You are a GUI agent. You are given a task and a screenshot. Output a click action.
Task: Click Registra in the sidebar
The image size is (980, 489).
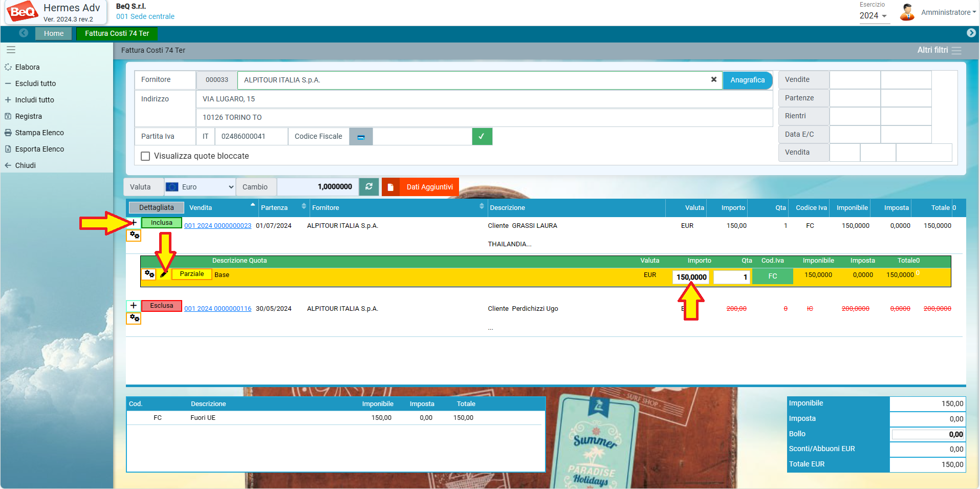click(x=28, y=116)
